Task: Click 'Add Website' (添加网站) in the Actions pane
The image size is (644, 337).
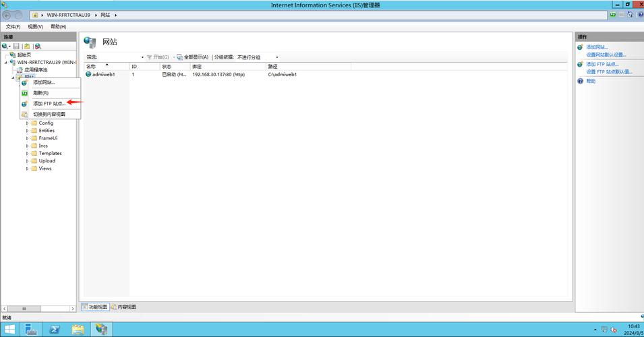Action: [x=597, y=47]
